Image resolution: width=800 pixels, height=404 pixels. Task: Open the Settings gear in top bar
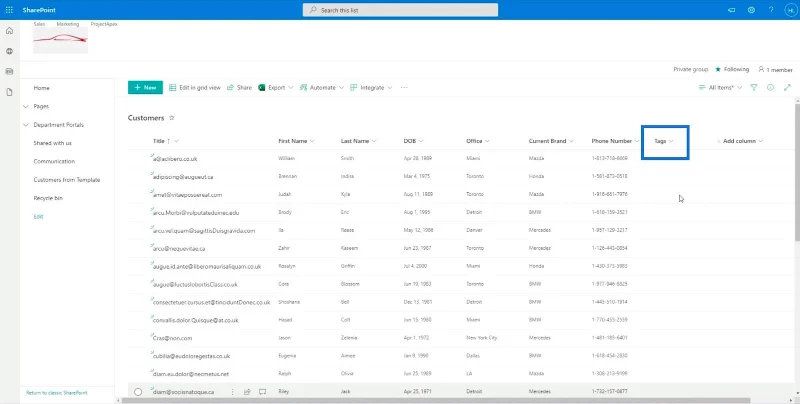[751, 10]
